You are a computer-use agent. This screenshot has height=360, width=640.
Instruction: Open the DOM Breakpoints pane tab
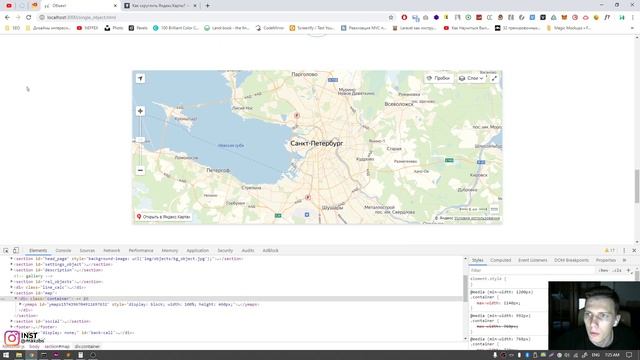point(571,260)
